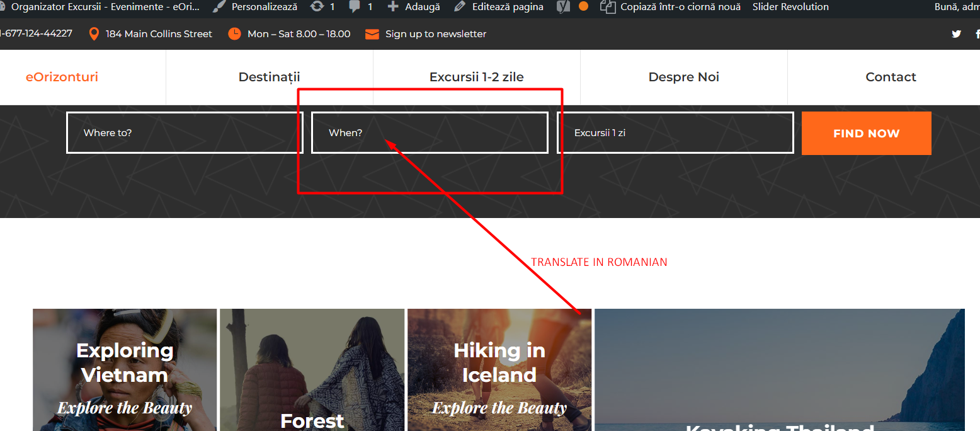The height and width of the screenshot is (431, 980).
Task: Open the comments bubble icon
Action: pyautogui.click(x=355, y=7)
